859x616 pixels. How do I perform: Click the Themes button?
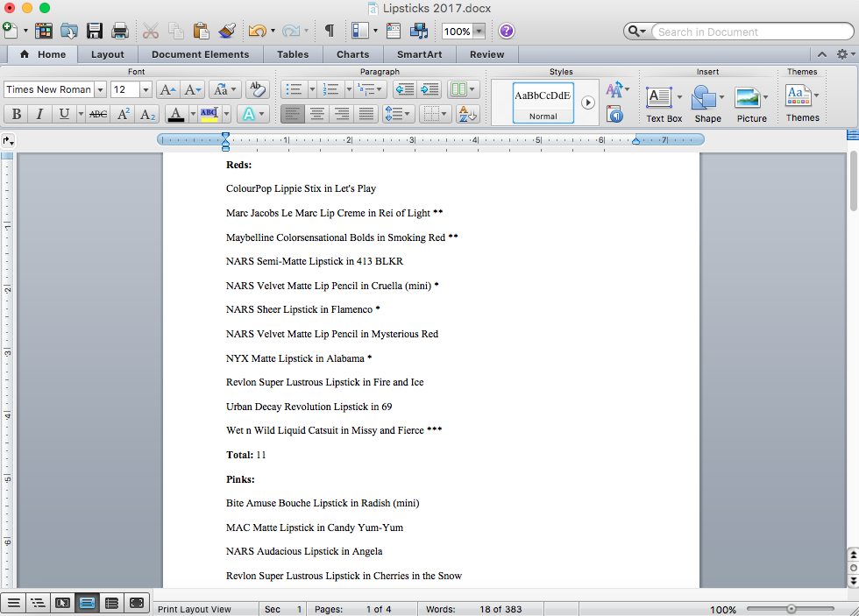point(802,104)
